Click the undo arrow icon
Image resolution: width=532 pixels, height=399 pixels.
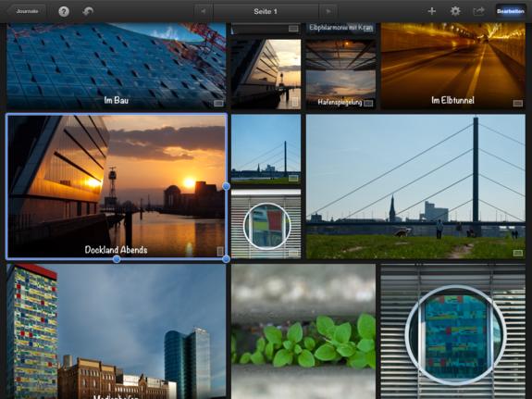[x=88, y=11]
